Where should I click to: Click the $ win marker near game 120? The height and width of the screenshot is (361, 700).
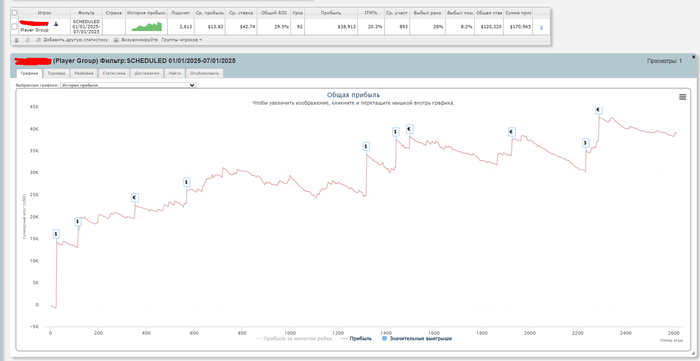[78, 221]
